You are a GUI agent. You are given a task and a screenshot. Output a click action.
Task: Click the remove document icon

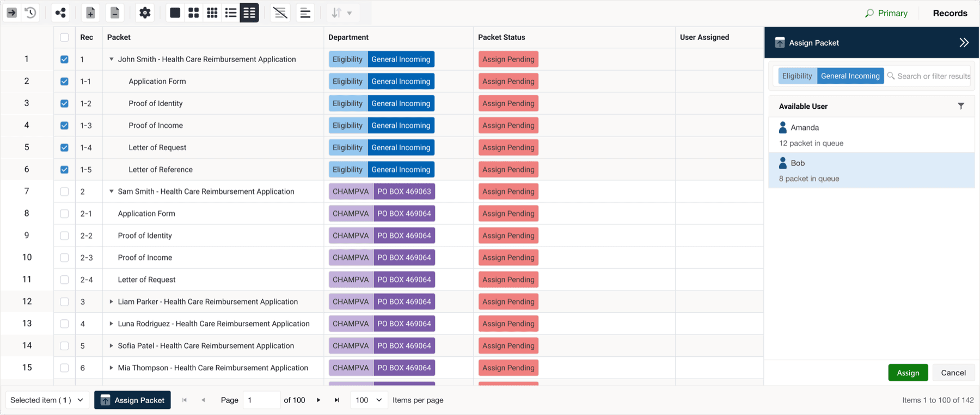[x=115, y=13]
